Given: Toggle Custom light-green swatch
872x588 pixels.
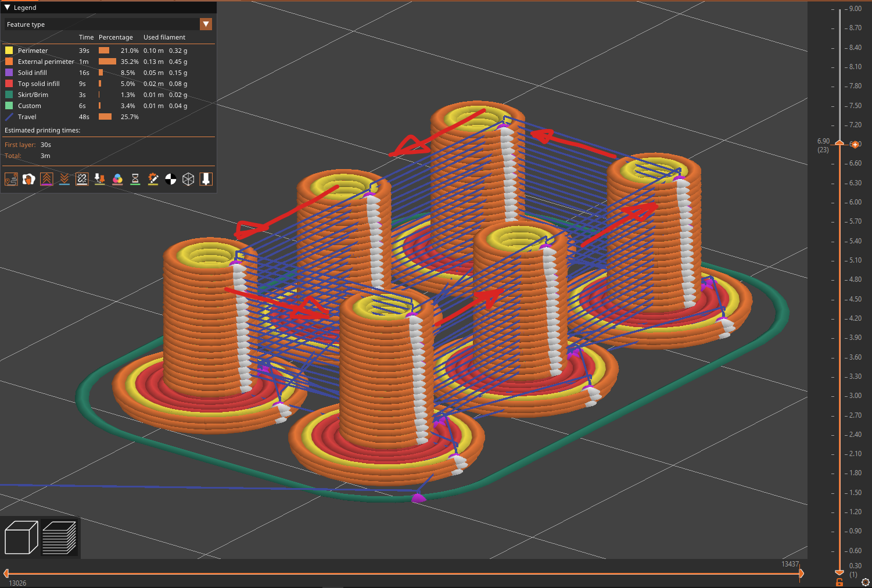Looking at the screenshot, I should point(9,106).
